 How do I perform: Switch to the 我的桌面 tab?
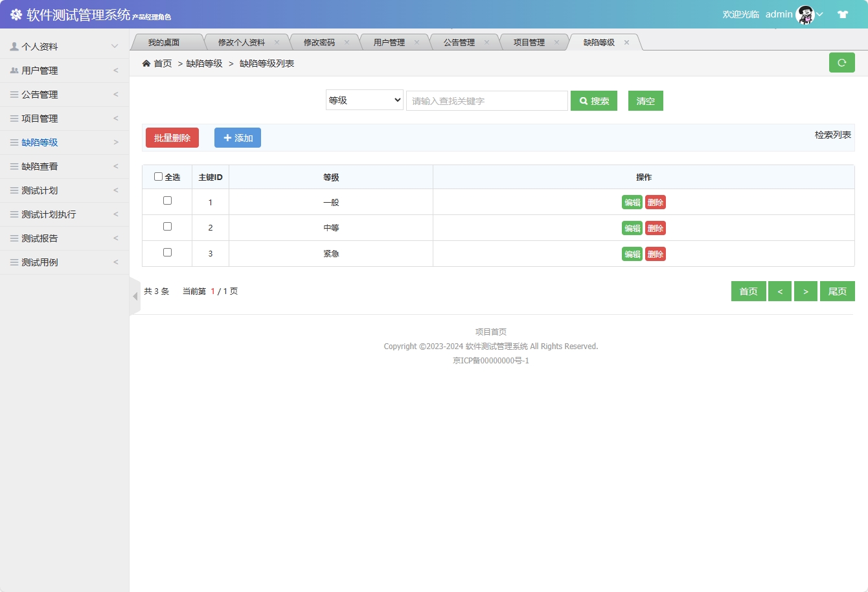(167, 41)
